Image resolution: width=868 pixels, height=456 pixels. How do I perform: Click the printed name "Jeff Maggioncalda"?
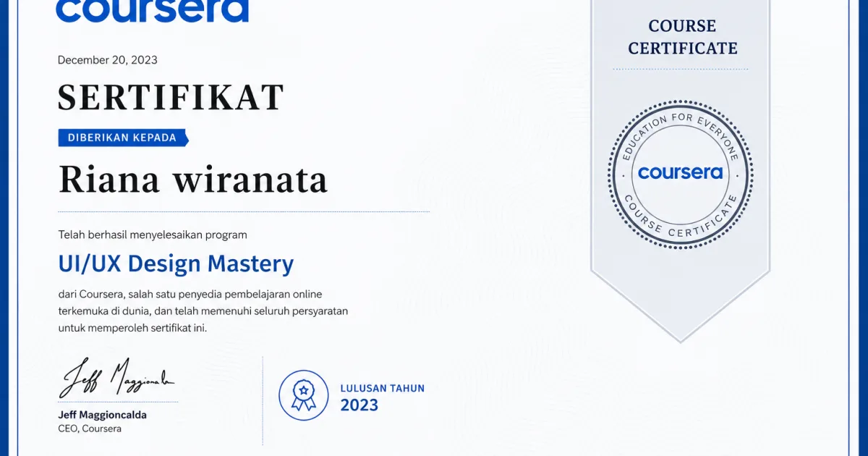point(102,415)
